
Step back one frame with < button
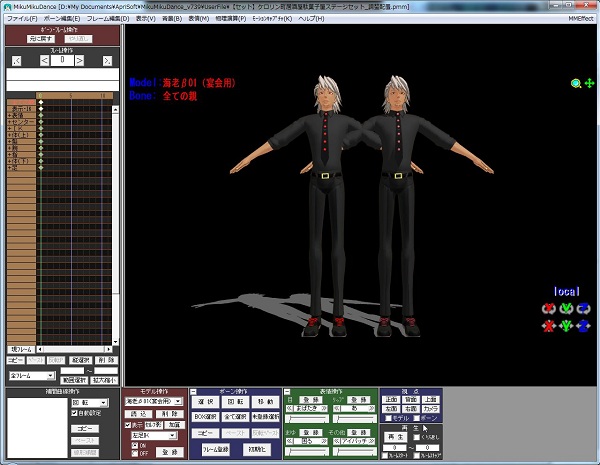coord(44,60)
